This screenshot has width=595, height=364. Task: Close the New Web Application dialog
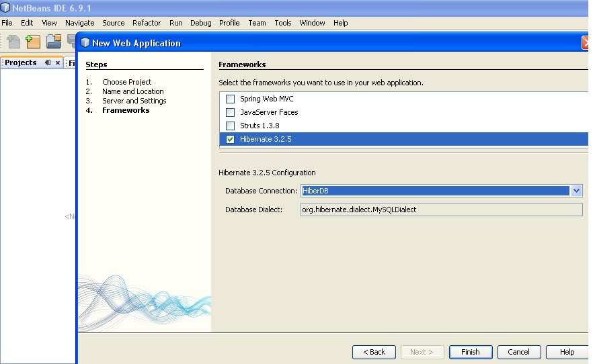[x=585, y=43]
